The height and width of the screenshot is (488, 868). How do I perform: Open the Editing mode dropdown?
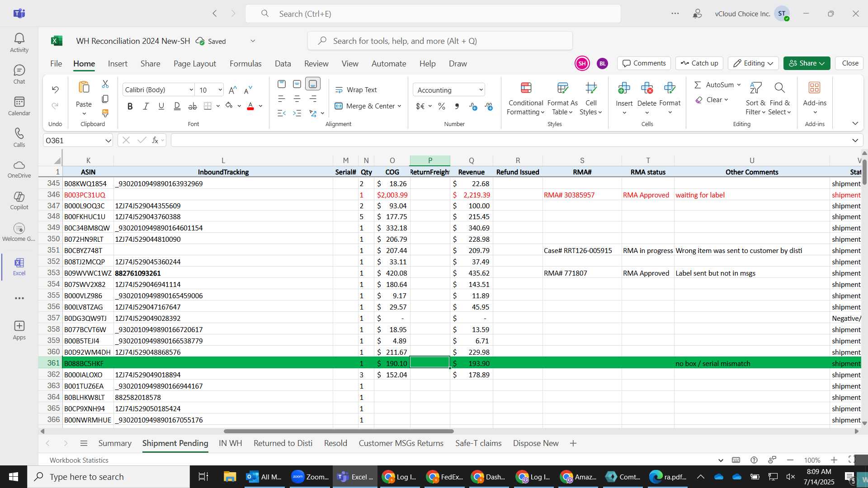[753, 63]
